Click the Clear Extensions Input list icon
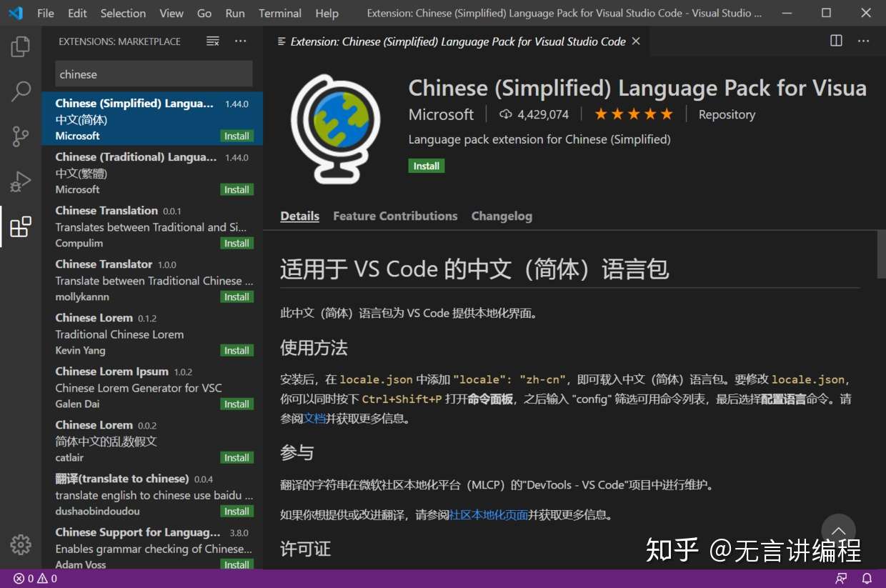The height and width of the screenshot is (588, 886). click(x=213, y=41)
